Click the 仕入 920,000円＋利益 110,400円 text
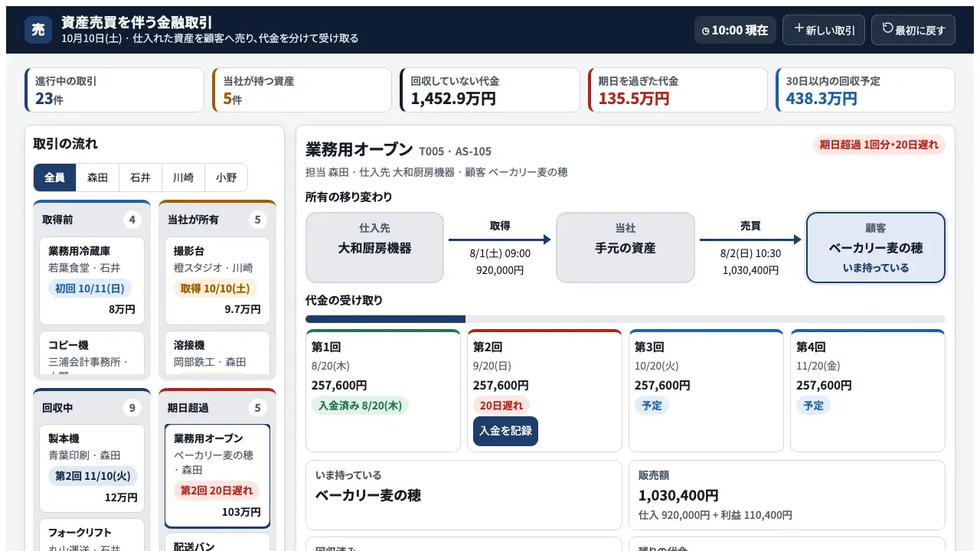This screenshot has width=980, height=551. click(x=715, y=515)
